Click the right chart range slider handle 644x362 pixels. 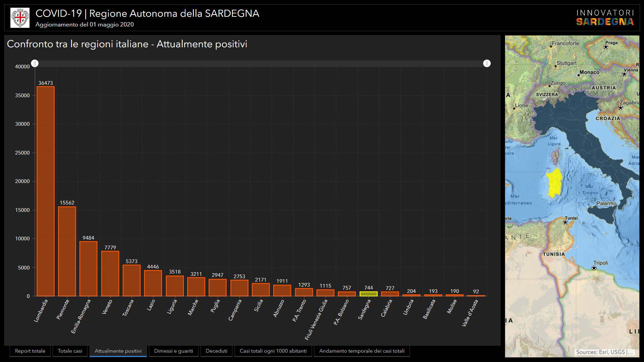tap(487, 63)
